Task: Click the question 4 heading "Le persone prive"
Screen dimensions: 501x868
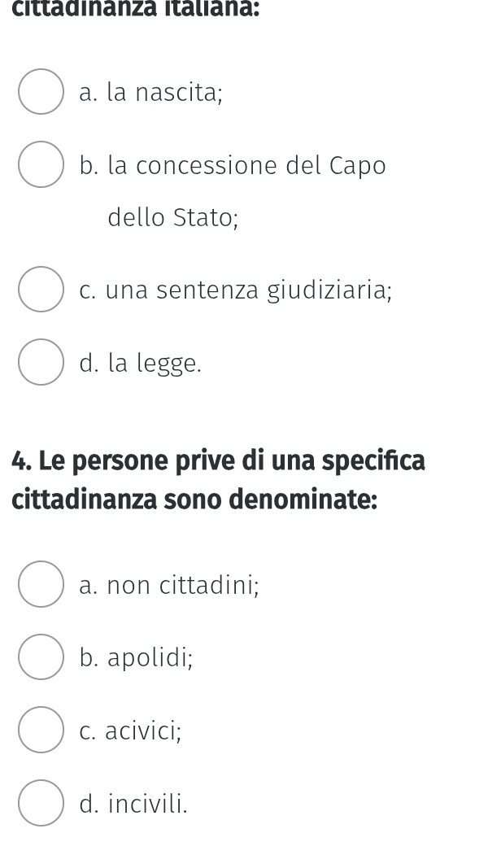Action: pos(219,460)
